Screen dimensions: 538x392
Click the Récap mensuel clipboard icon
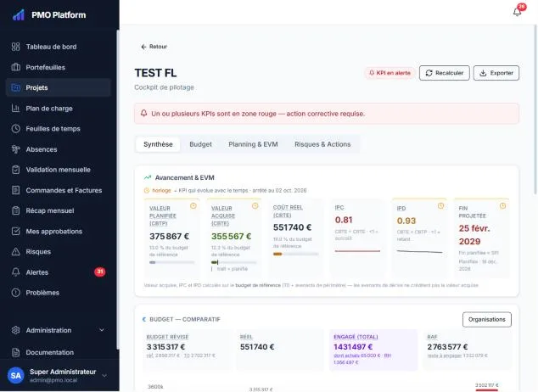pyautogui.click(x=16, y=210)
